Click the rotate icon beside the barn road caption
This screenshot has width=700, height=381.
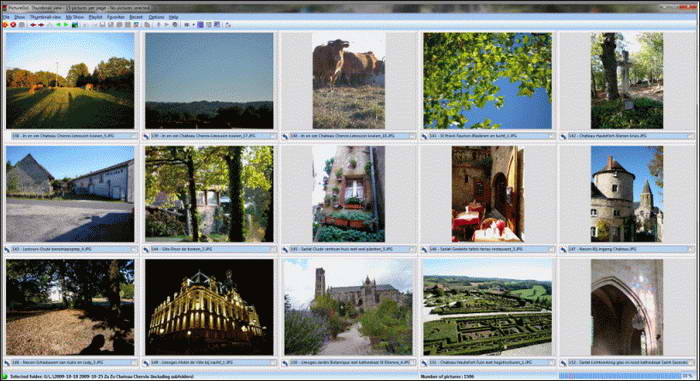tap(7, 250)
